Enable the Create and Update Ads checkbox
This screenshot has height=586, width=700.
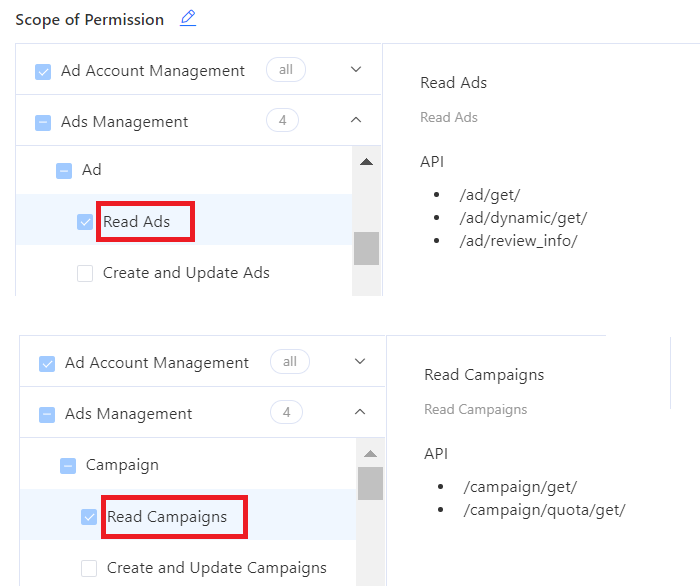85,273
